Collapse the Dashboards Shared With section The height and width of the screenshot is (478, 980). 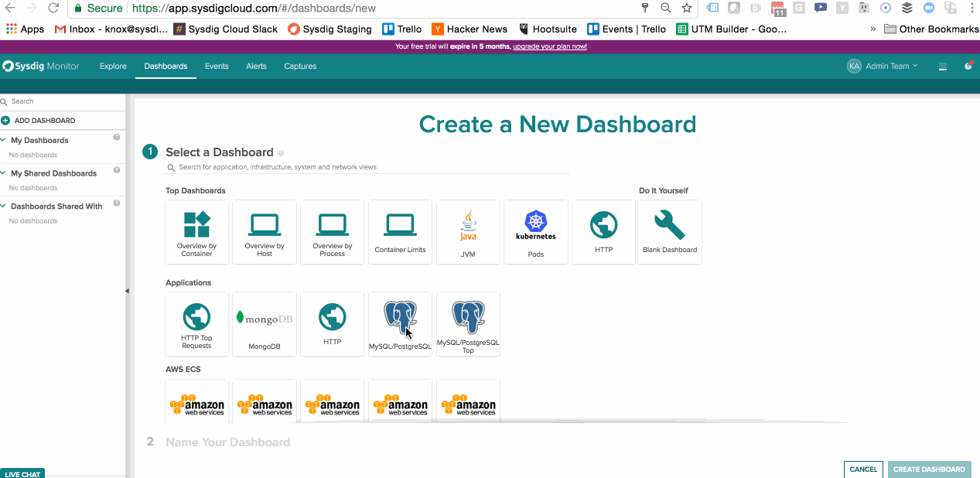click(3, 207)
